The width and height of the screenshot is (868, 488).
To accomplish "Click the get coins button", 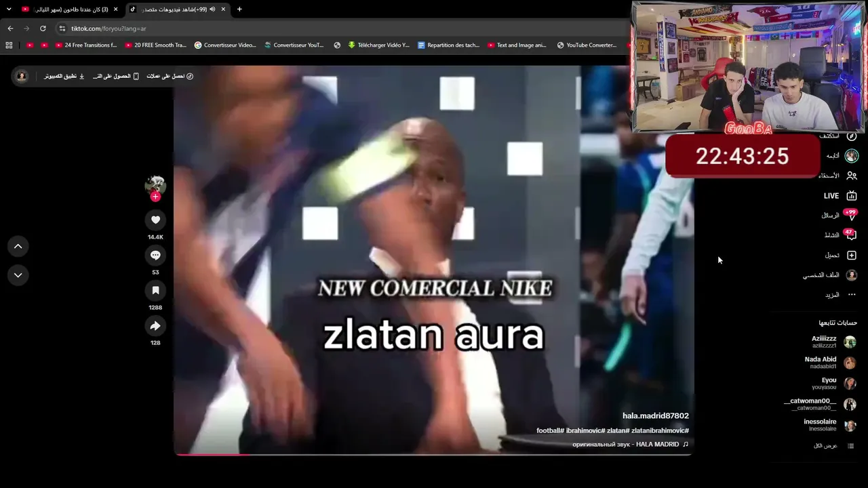I will tap(170, 76).
